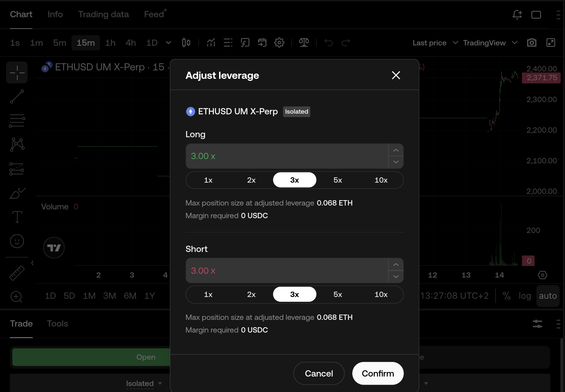Image resolution: width=565 pixels, height=392 pixels.
Task: Cancel the Adjust leverage dialog
Action: 319,374
